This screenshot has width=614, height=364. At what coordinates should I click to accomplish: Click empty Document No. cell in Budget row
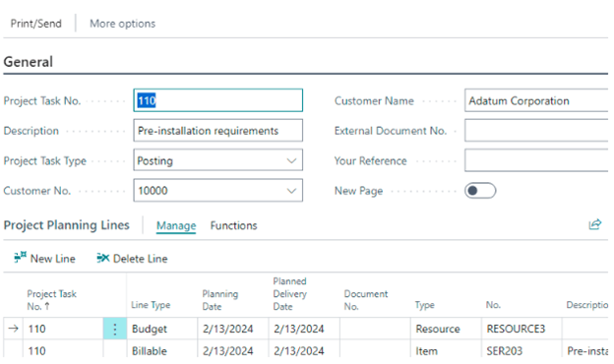[x=375, y=329]
